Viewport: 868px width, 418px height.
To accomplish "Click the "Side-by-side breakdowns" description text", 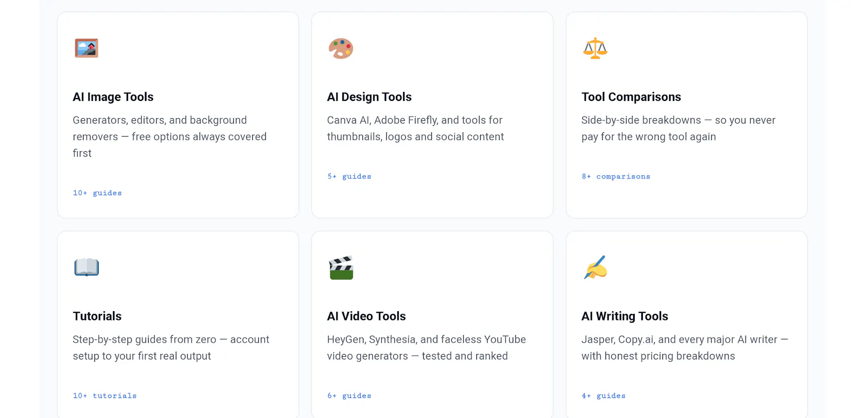I will click(679, 128).
